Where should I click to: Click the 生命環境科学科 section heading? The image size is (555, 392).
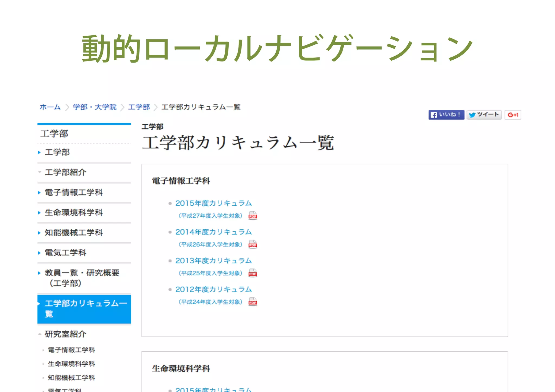[x=181, y=369]
